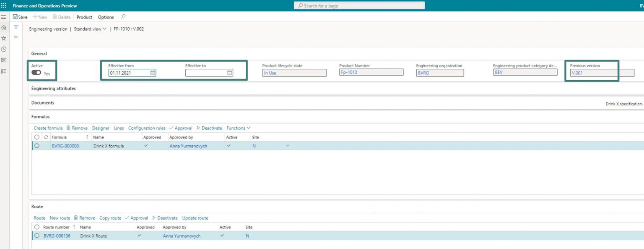Open Modules list icon in sidebar
This screenshot has height=249, width=644.
pos(4,71)
